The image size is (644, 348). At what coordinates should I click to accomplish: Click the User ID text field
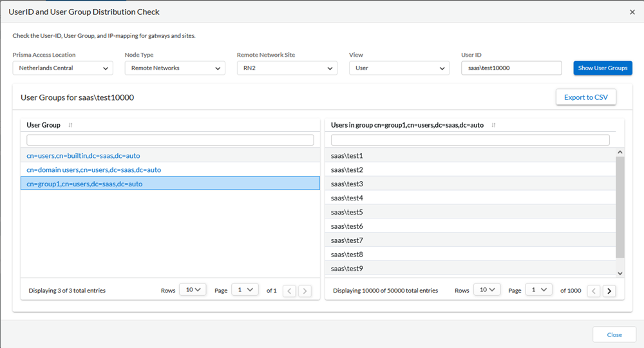(511, 68)
